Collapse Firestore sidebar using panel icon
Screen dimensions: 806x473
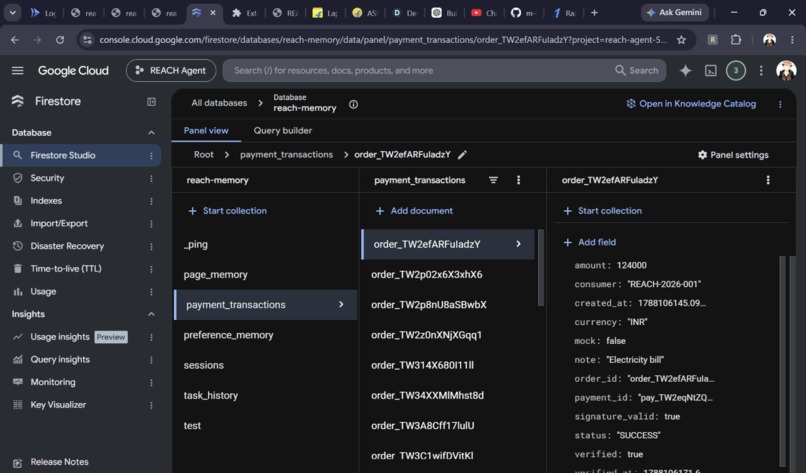(x=151, y=102)
